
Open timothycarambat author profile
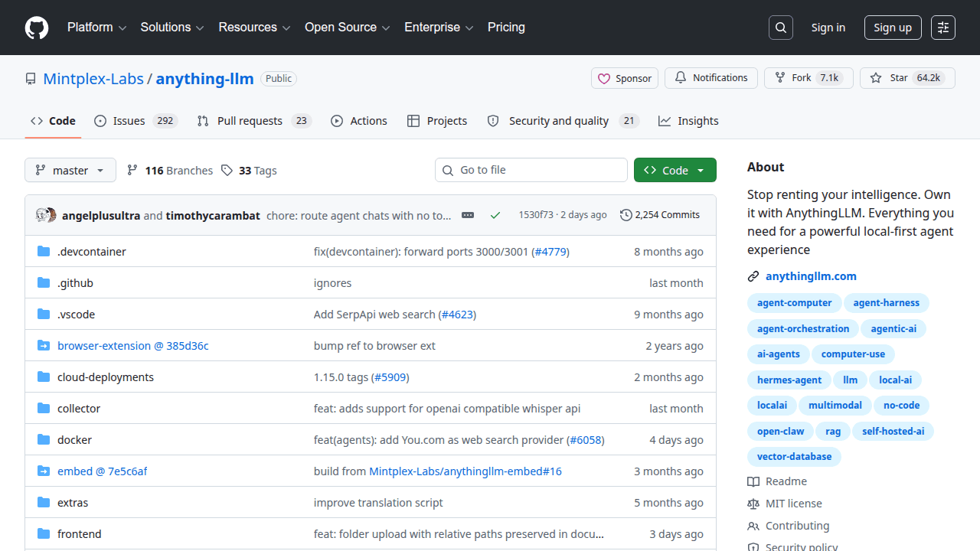(x=213, y=215)
